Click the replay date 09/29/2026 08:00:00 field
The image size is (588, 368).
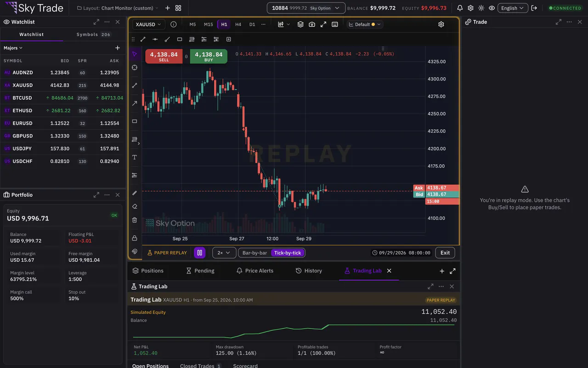click(401, 253)
